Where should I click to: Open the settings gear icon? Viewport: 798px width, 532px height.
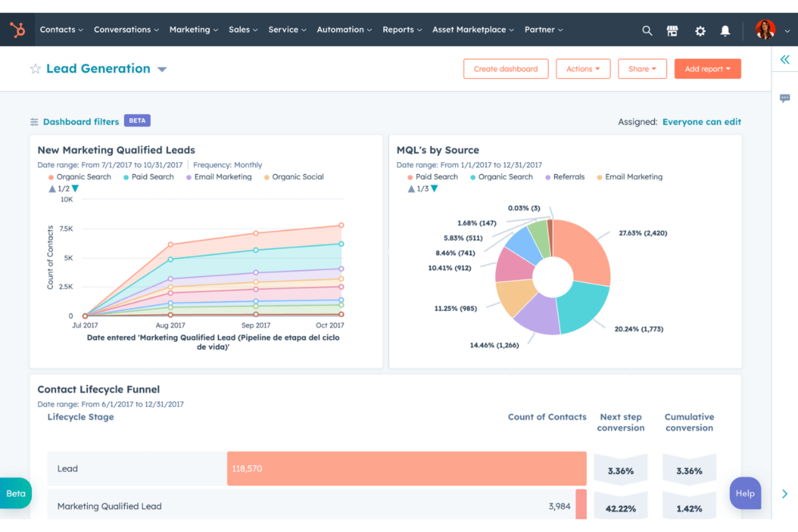click(x=700, y=31)
